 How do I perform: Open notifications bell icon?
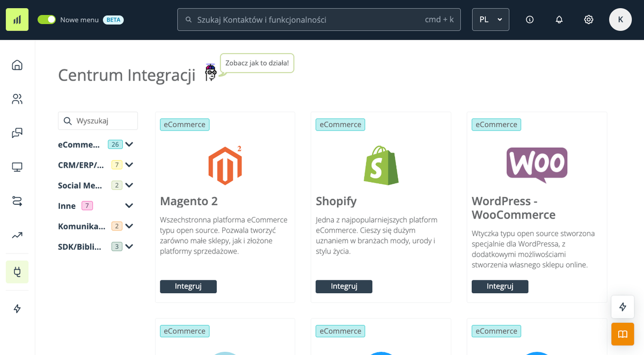559,19
